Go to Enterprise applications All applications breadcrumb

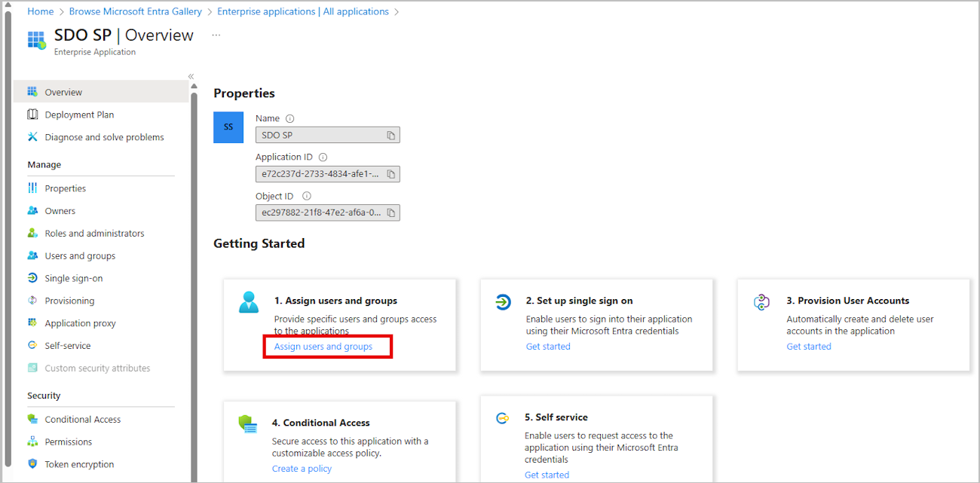coord(303,11)
